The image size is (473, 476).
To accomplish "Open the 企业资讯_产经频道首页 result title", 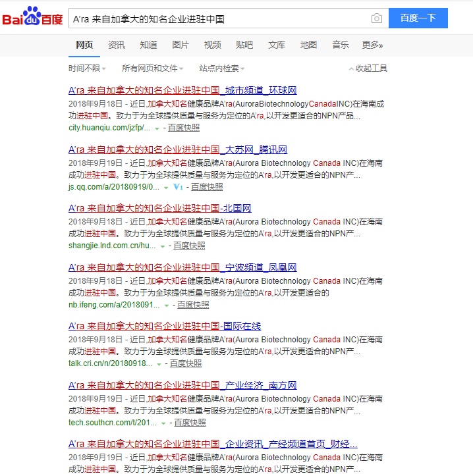I will pos(213,444).
